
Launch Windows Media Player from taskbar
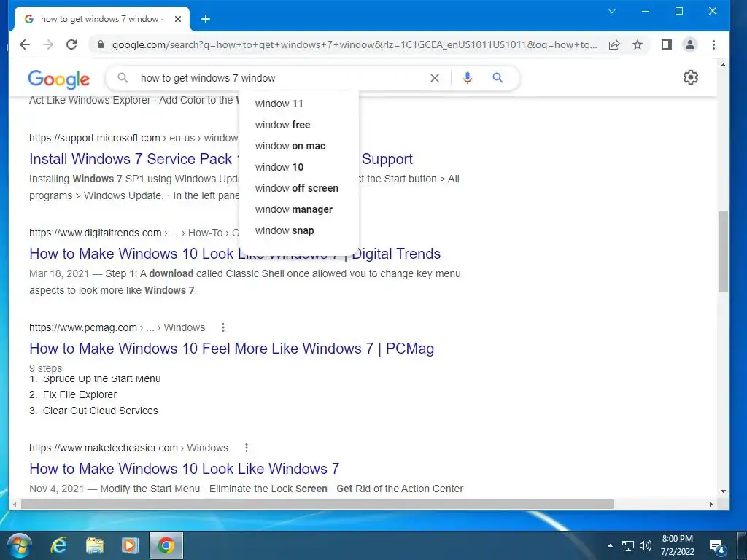click(130, 545)
